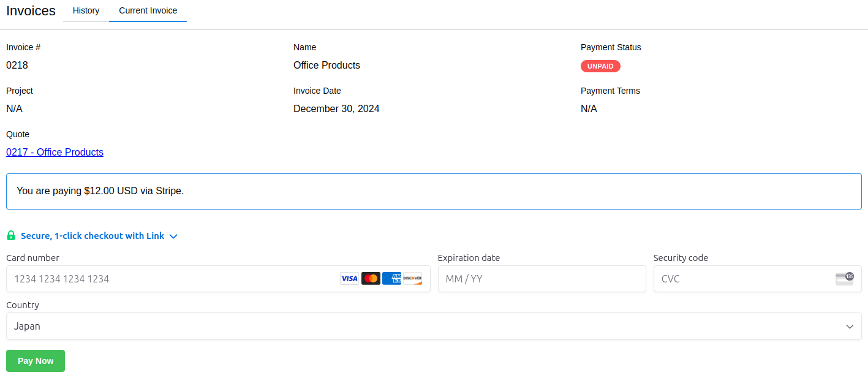Click the N/A value under Payment Terms
The height and width of the screenshot is (378, 868).
tap(589, 108)
